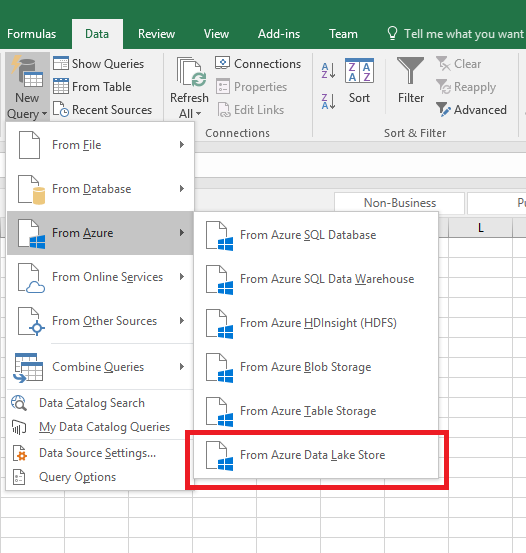
Task: Switch to the Team tab
Action: pyautogui.click(x=343, y=34)
